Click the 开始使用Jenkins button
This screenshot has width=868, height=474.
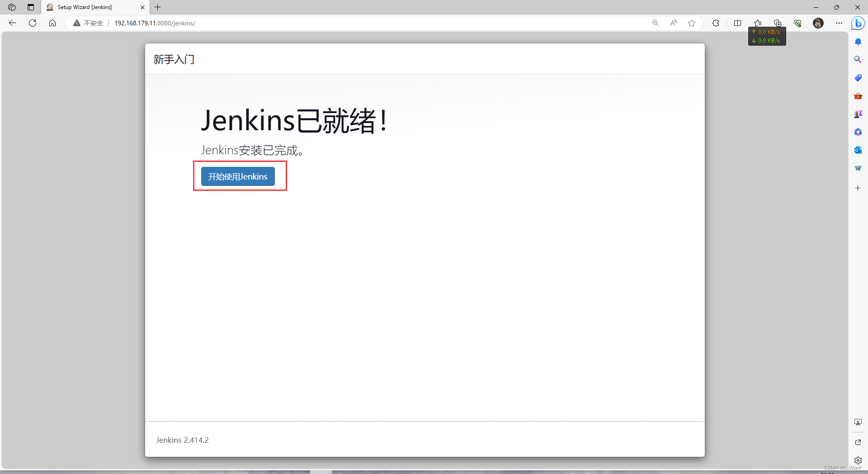point(238,176)
